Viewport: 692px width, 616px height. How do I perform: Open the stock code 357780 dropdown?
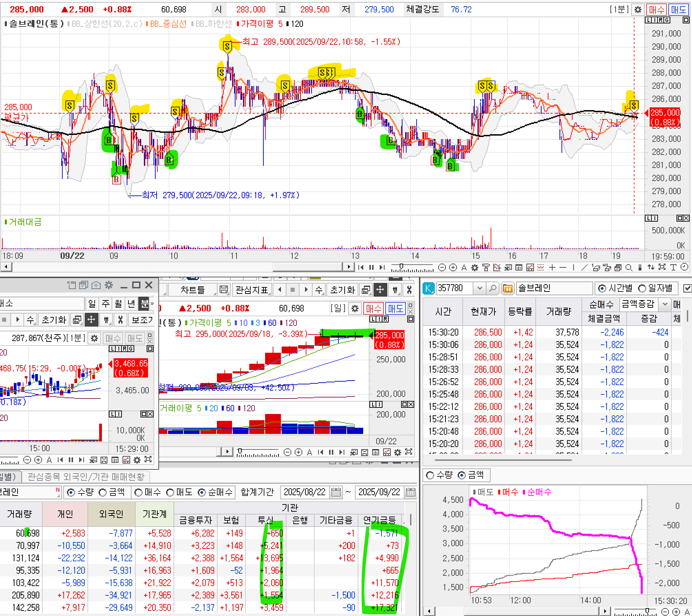(x=480, y=288)
